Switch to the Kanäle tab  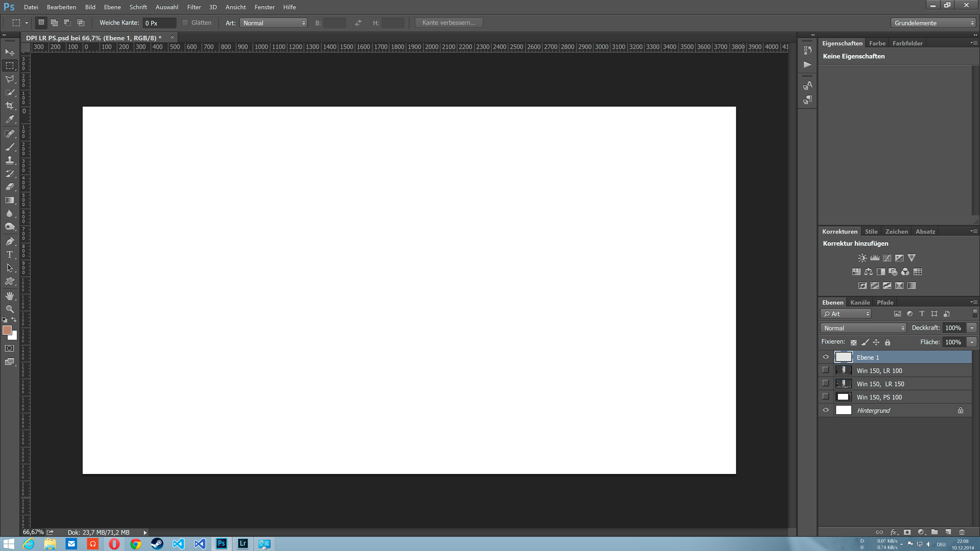(x=860, y=302)
